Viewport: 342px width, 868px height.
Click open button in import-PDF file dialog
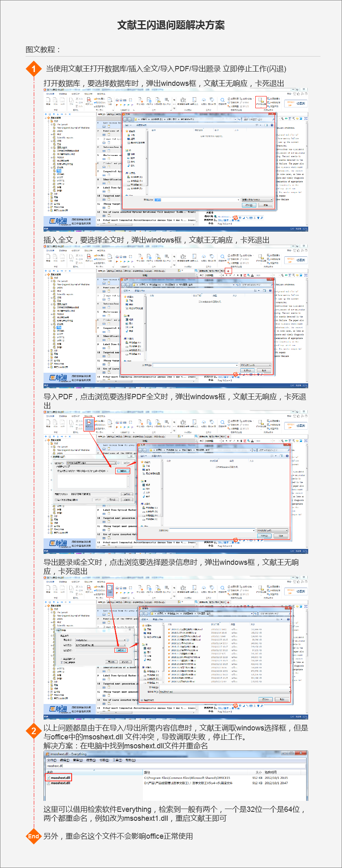[264, 536]
